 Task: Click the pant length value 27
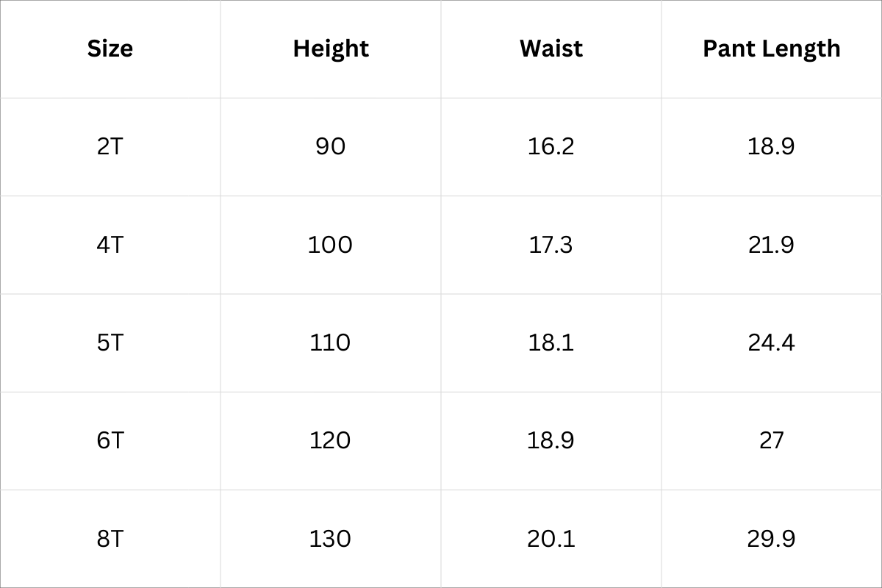click(x=771, y=440)
